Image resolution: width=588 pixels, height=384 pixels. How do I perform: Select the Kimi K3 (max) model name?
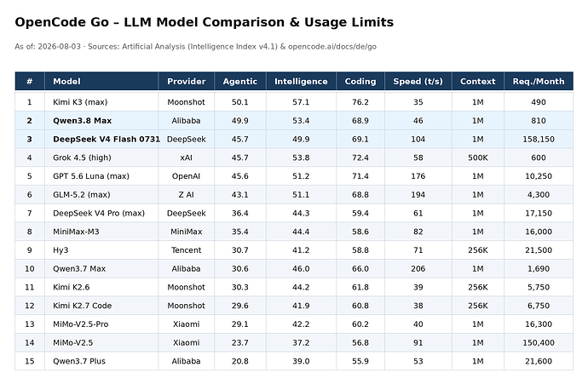point(80,102)
